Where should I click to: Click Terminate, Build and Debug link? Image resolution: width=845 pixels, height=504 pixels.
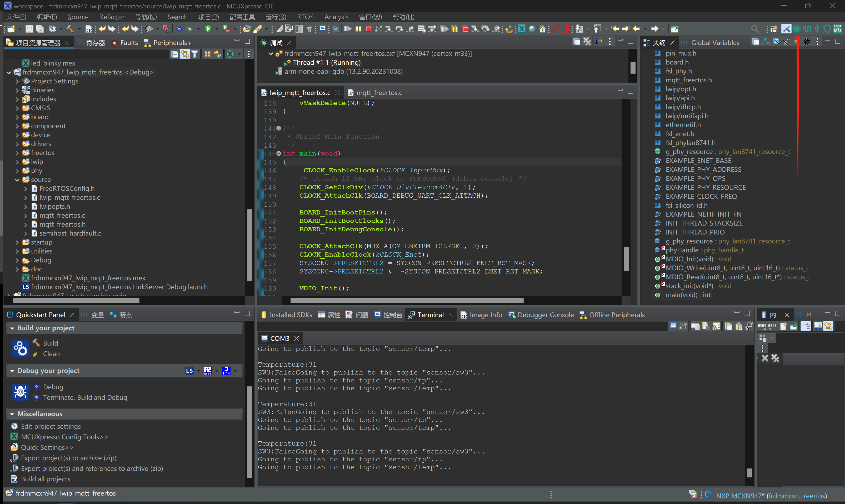point(85,398)
